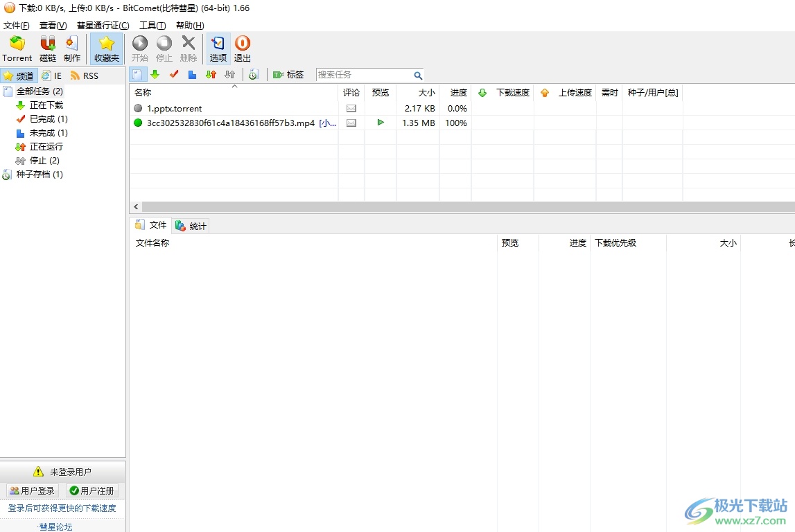Click the 标签 tag button

[288, 75]
